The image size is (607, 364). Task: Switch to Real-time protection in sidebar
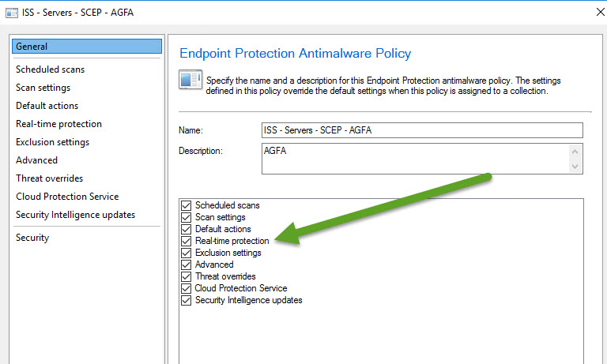(58, 124)
